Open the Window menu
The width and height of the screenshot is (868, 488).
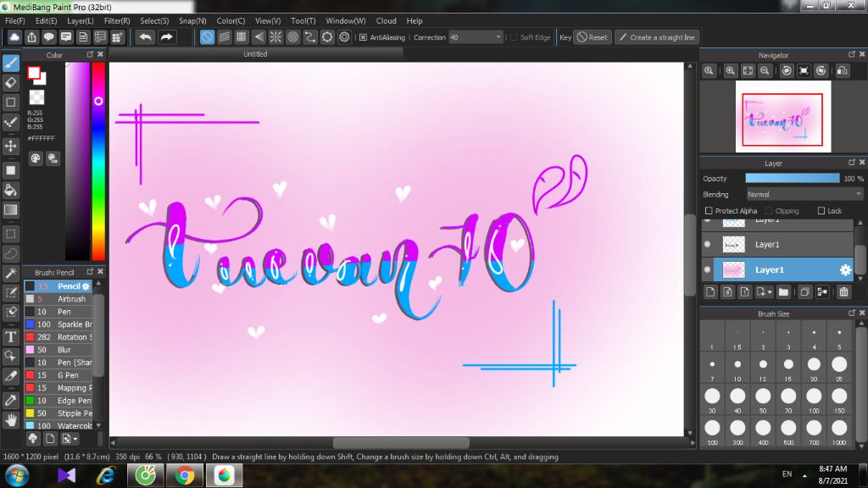click(x=346, y=20)
